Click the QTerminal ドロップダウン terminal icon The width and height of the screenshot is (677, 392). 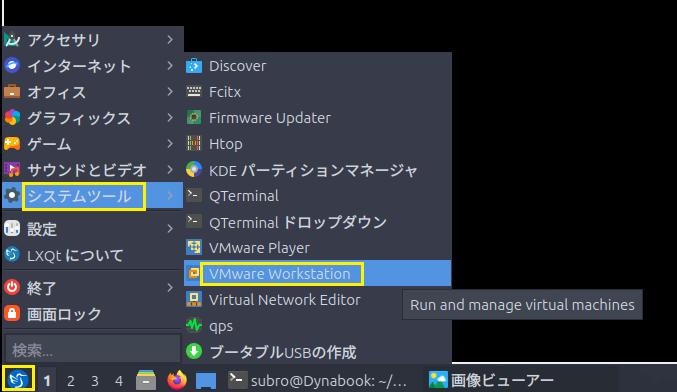pyautogui.click(x=194, y=221)
